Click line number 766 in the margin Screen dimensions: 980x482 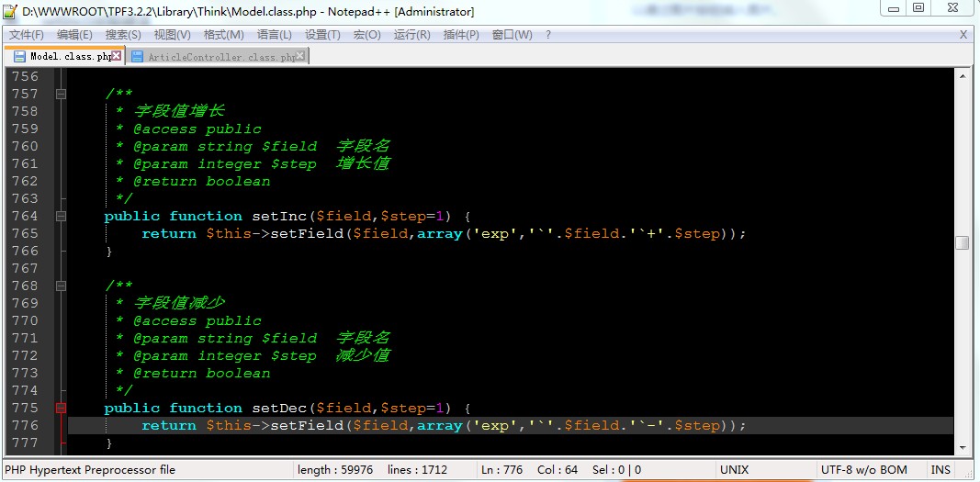pos(25,251)
